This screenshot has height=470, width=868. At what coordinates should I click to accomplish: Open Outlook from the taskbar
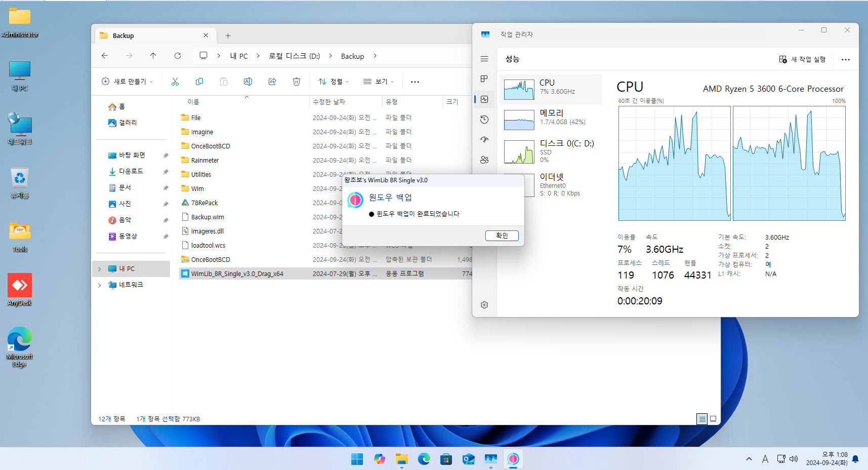(x=468, y=459)
